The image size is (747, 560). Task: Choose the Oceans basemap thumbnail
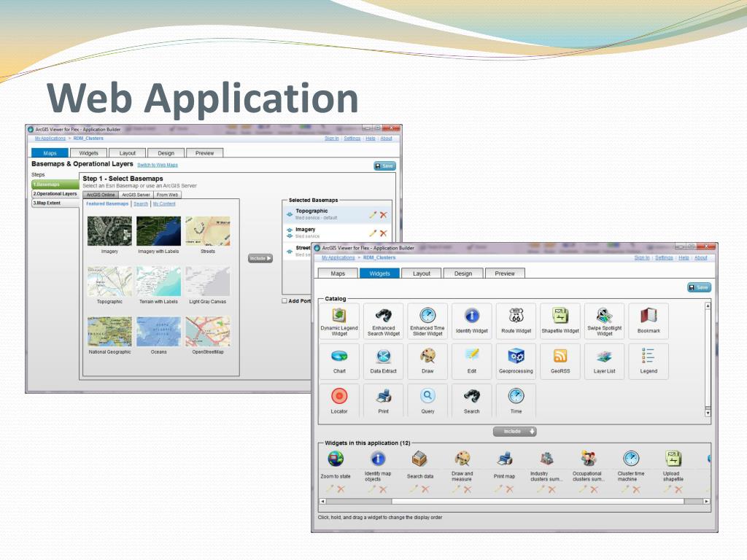pyautogui.click(x=158, y=332)
